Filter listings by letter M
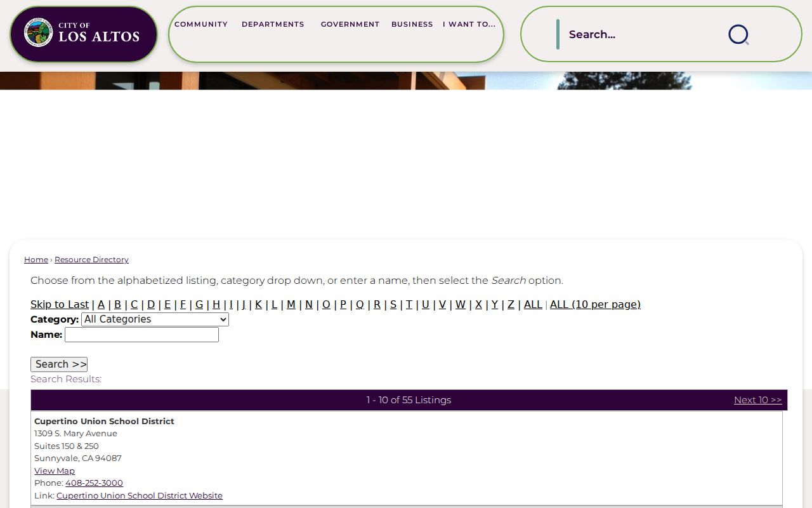 (291, 305)
